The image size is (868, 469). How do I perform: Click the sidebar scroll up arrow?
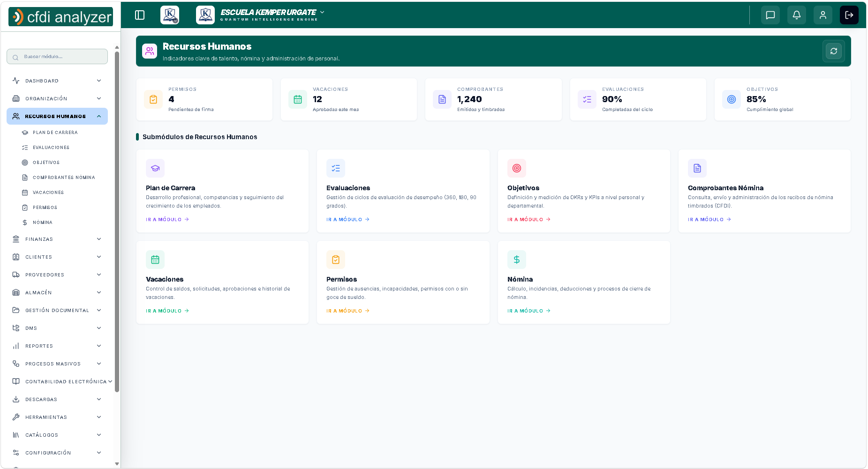tap(117, 47)
